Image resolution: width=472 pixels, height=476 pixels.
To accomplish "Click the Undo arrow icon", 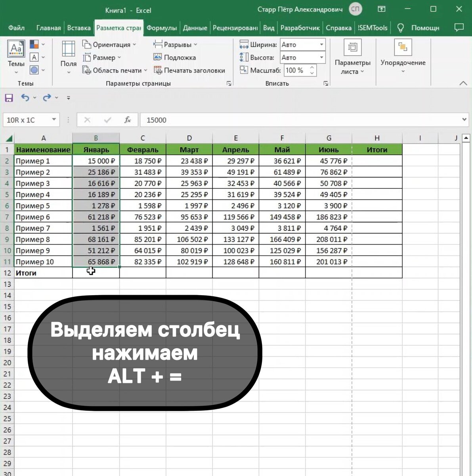I will click(x=25, y=98).
